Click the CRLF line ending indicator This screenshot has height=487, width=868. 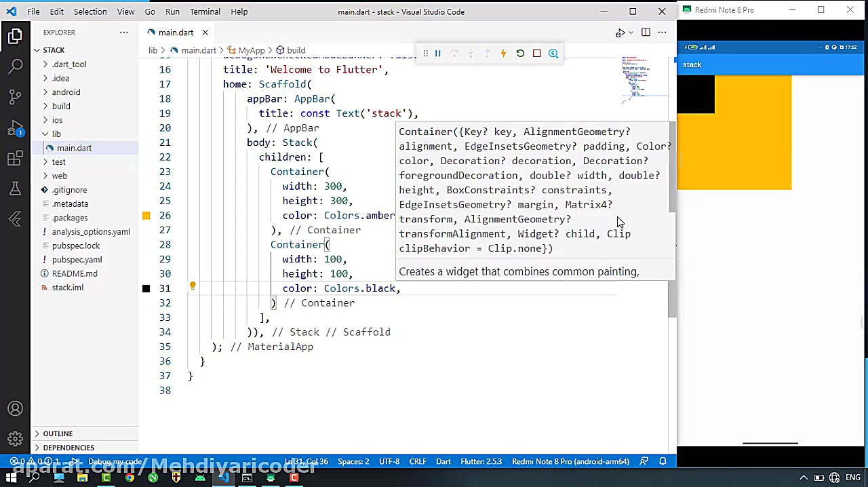(418, 461)
